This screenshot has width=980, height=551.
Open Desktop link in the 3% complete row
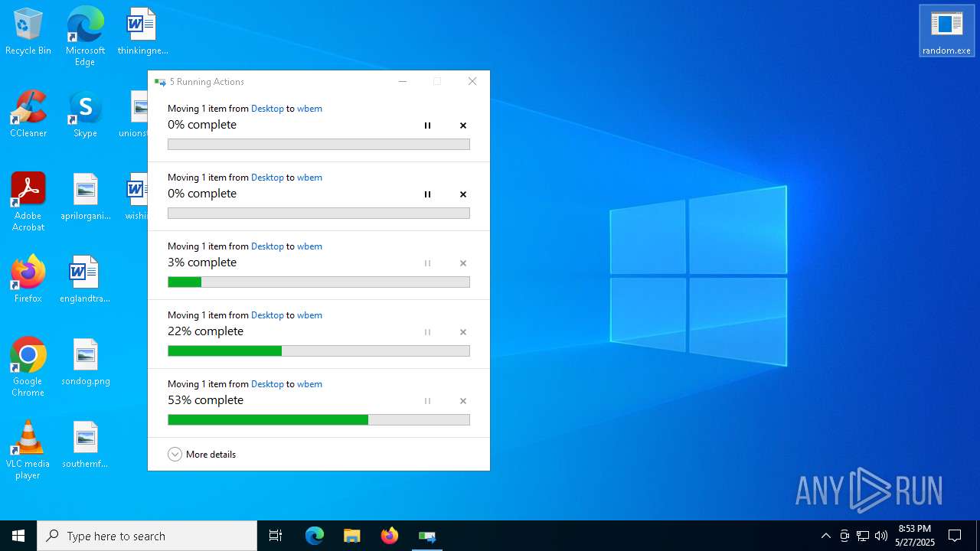click(267, 246)
